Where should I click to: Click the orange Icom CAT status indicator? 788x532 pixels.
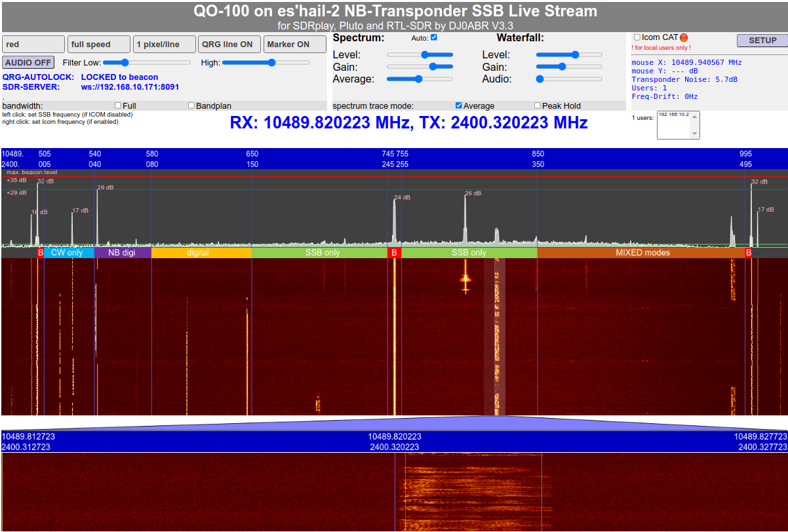coord(684,38)
